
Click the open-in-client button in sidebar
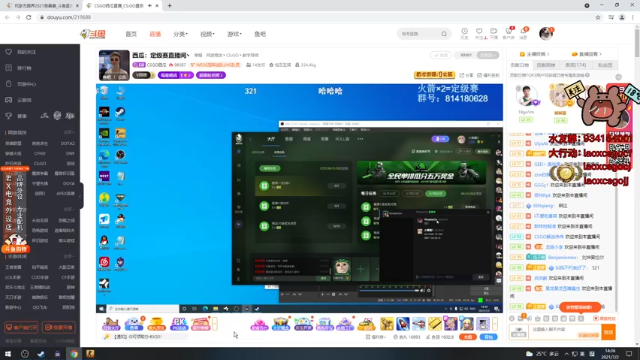pos(21,327)
